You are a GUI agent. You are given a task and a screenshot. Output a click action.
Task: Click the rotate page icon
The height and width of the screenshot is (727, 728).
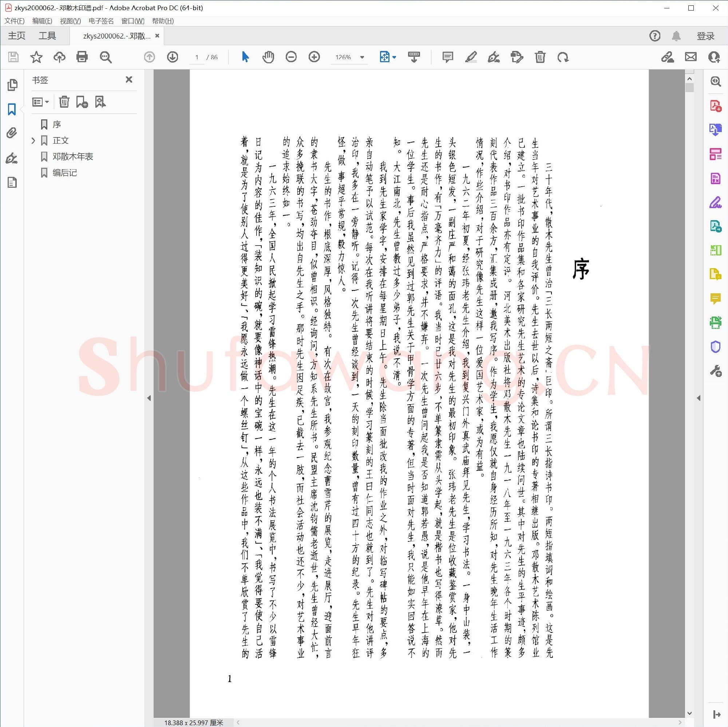pyautogui.click(x=563, y=57)
